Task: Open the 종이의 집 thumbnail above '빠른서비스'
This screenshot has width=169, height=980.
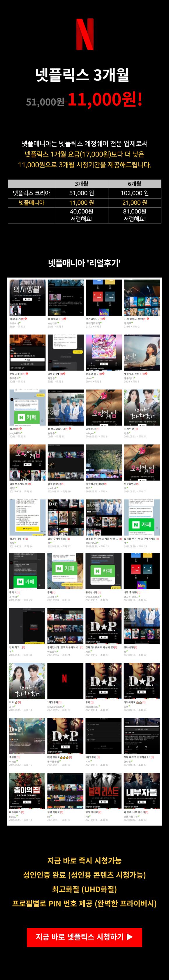Action: tap(27, 791)
